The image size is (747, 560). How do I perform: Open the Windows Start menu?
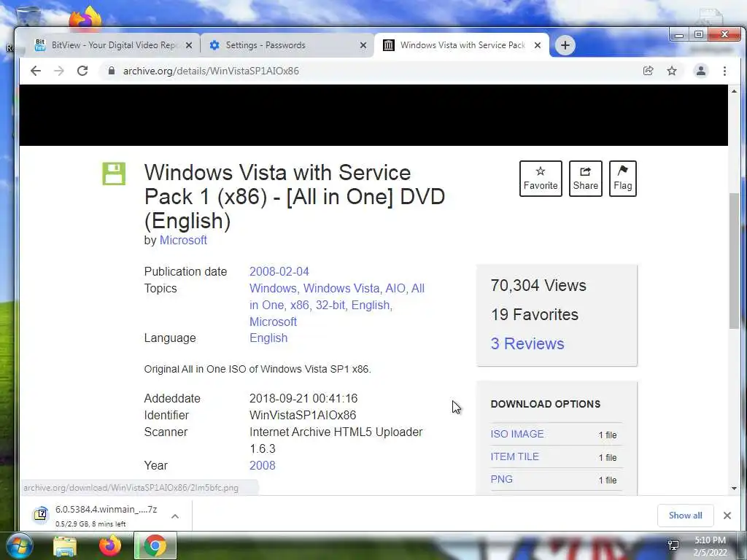[x=19, y=545]
